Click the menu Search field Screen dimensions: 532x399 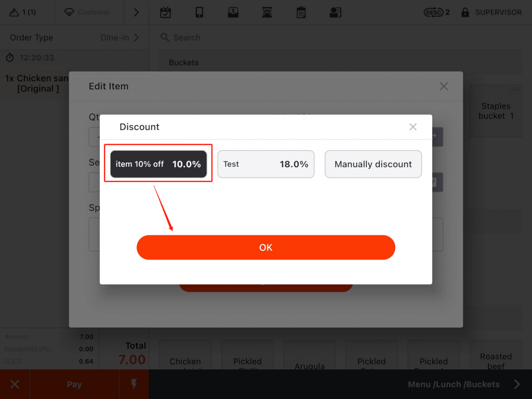click(x=341, y=37)
